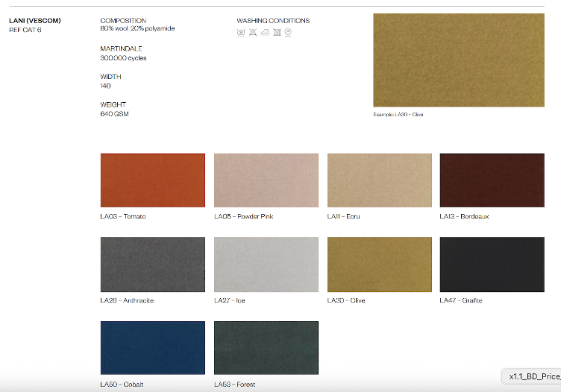Viewport: 561px width, 392px height.
Task: Click the professional dry clean P icon
Action: pyautogui.click(x=288, y=33)
